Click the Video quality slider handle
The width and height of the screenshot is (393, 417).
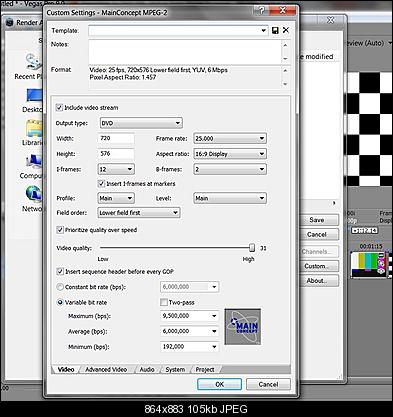click(x=252, y=248)
